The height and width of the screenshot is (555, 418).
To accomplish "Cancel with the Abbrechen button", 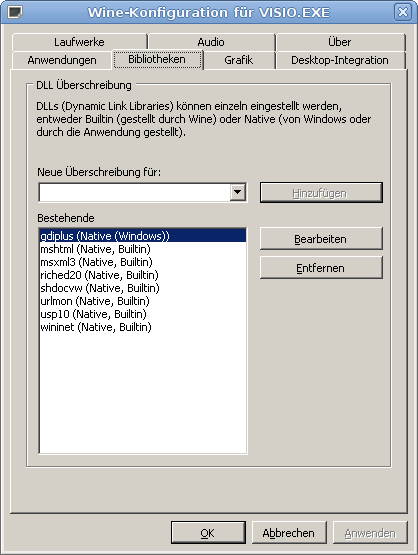I will coord(289,532).
